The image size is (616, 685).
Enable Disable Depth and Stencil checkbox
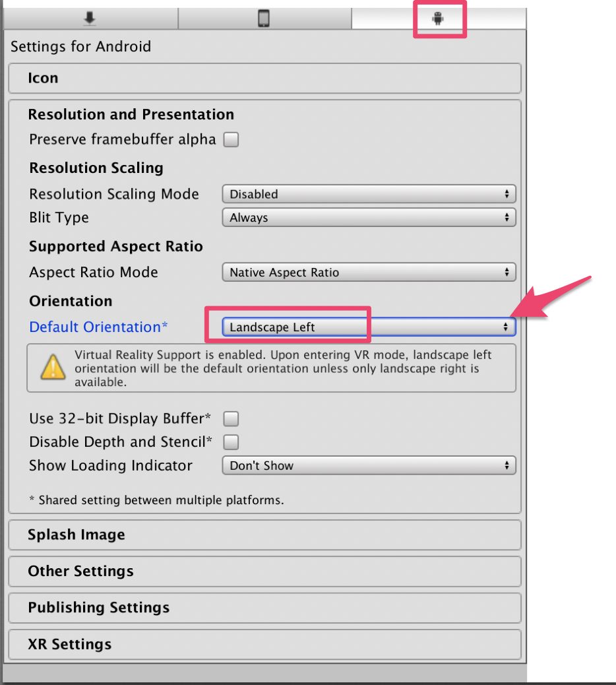pos(231,442)
